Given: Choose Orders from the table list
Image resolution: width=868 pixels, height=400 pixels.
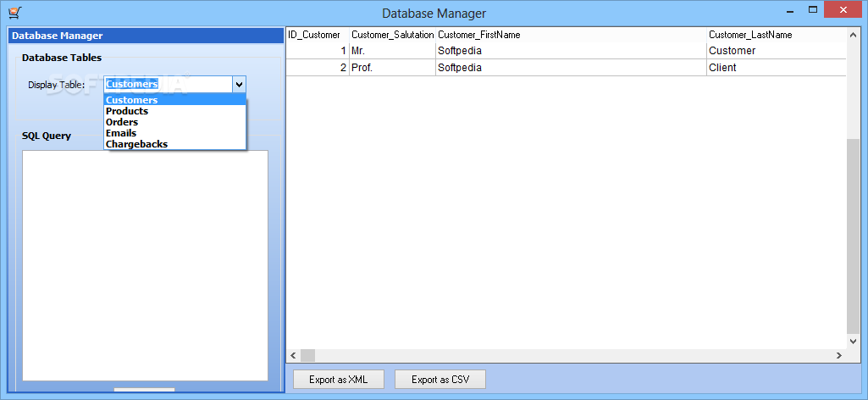Looking at the screenshot, I should (x=175, y=122).
